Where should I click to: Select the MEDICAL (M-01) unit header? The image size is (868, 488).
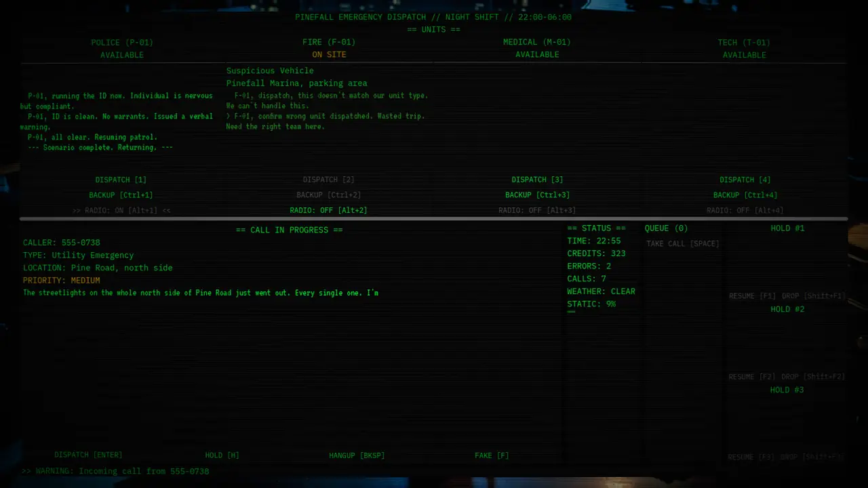coord(537,43)
